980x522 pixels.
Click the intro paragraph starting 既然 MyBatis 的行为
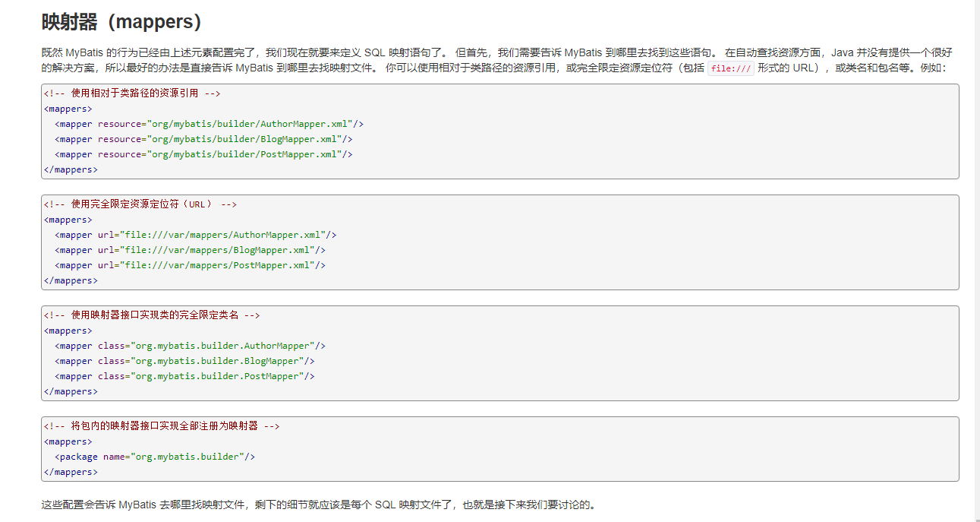point(496,60)
